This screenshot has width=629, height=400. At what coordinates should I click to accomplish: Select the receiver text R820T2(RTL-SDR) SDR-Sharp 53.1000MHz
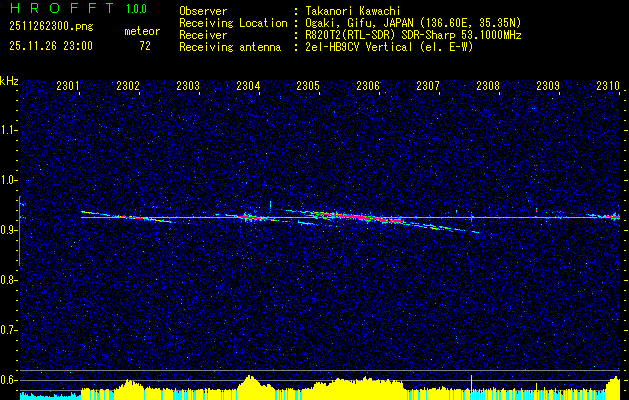413,35
